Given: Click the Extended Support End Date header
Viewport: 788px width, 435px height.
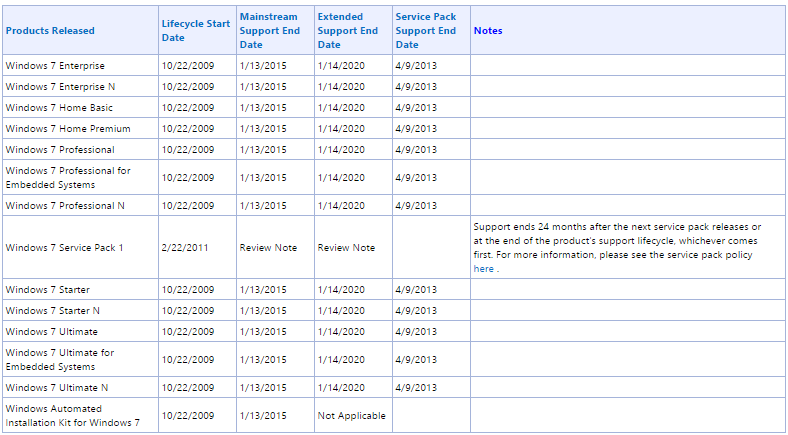Looking at the screenshot, I should click(x=347, y=30).
